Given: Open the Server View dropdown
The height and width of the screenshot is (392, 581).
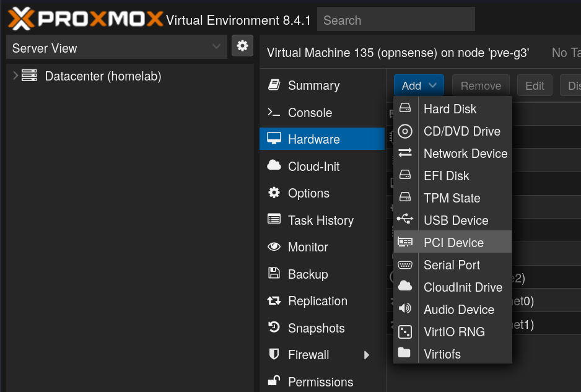Looking at the screenshot, I should tap(116, 48).
